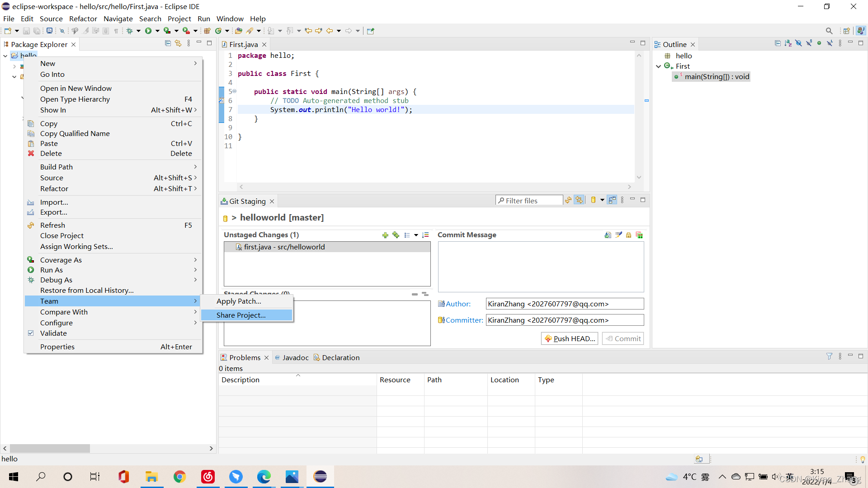This screenshot has width=868, height=488.
Task: Toggle Hide Non-Public Members in Outline
Action: click(x=819, y=43)
